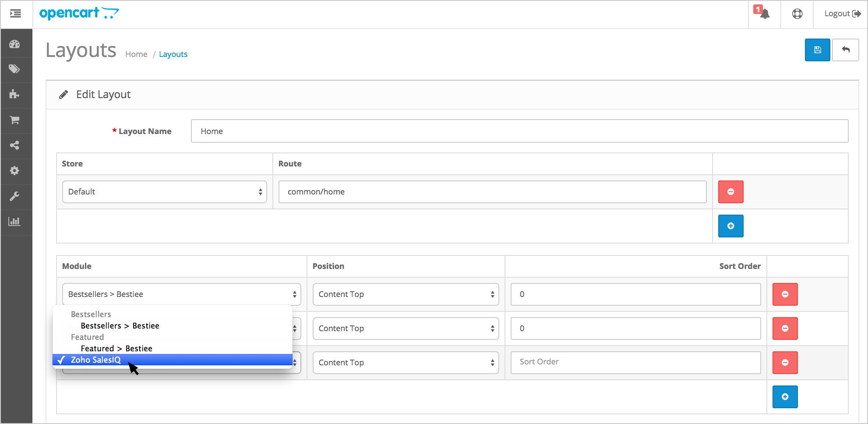Screen dimensions: 868x424
Task: Open the Catalog tags sidebar icon
Action: pos(14,69)
